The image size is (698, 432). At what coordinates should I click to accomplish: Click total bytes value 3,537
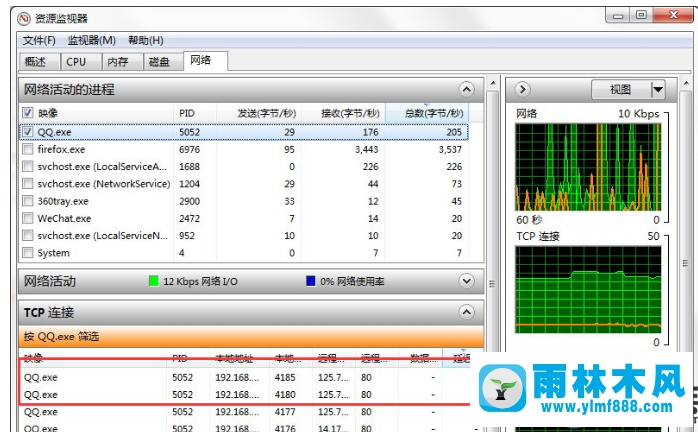450,149
